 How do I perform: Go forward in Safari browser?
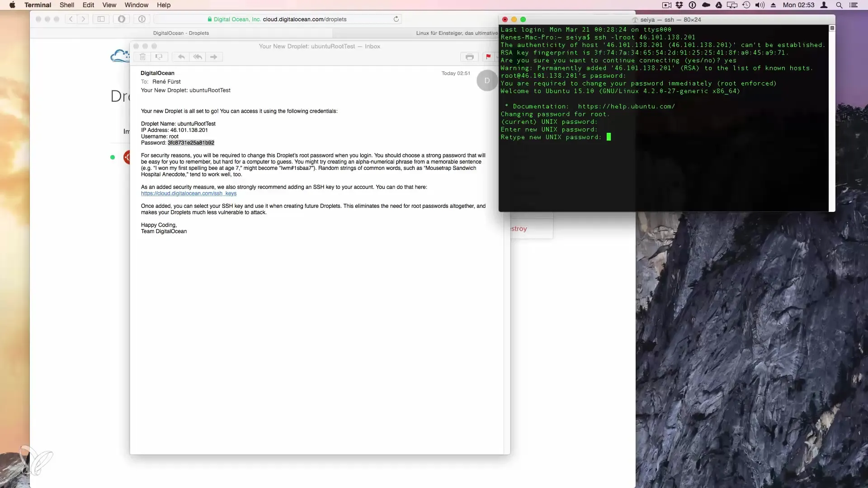83,19
